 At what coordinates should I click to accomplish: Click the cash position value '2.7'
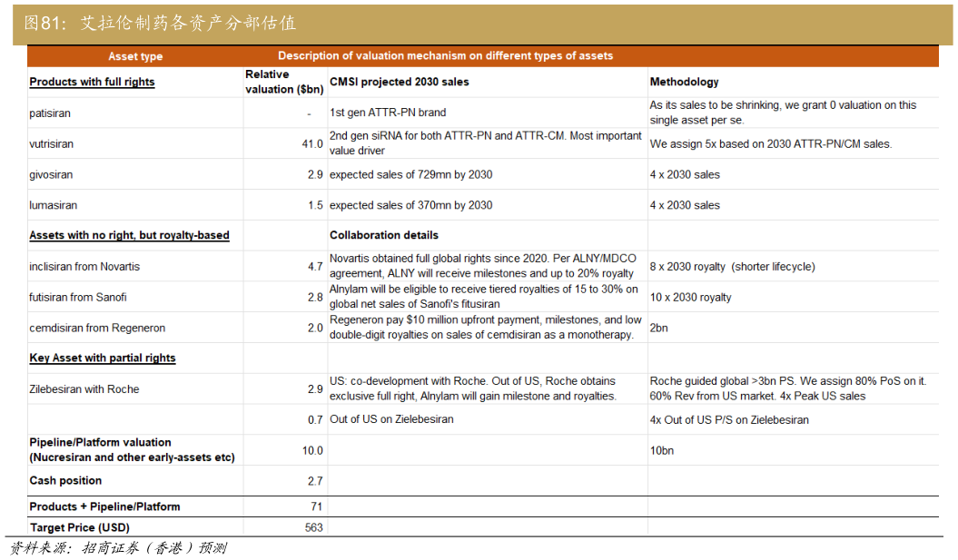(x=315, y=481)
